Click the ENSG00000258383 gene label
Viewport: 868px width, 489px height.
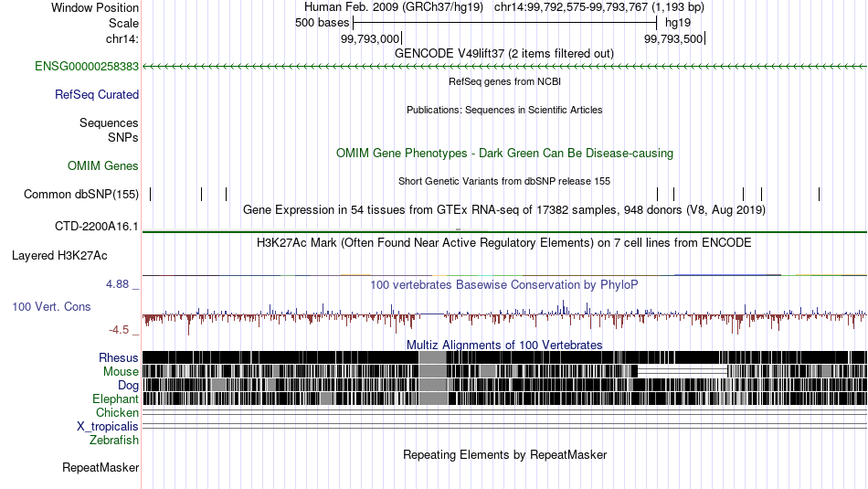tap(87, 67)
